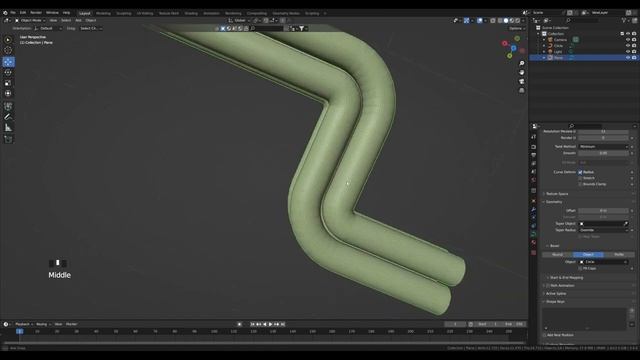The width and height of the screenshot is (640, 360).
Task: Click the Smooth value slider field
Action: point(604,153)
